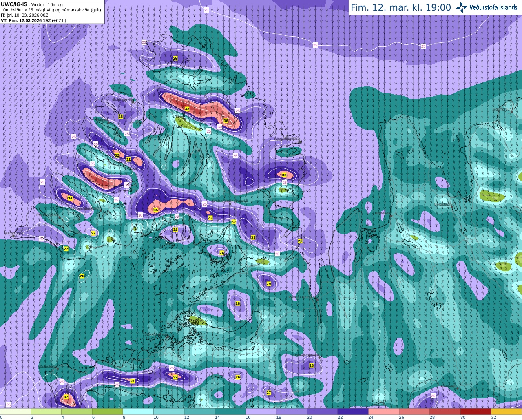Click the 29 gust label near Reykir í Hrútafirði

click(269, 284)
